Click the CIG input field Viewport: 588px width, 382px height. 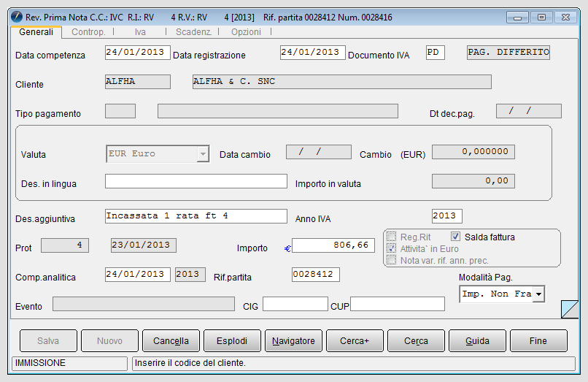pos(295,304)
